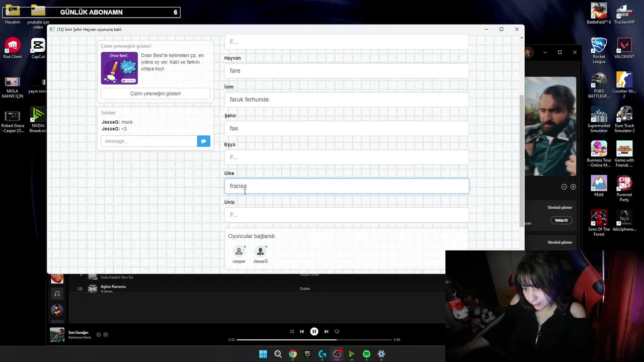
Task: Click the music note icon in Spotify sidebar
Action: [x=57, y=294]
